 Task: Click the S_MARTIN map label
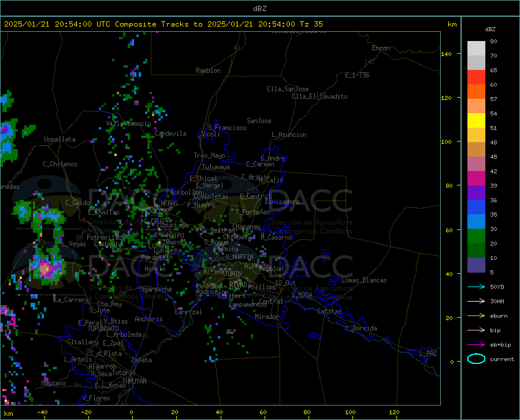click(x=239, y=257)
